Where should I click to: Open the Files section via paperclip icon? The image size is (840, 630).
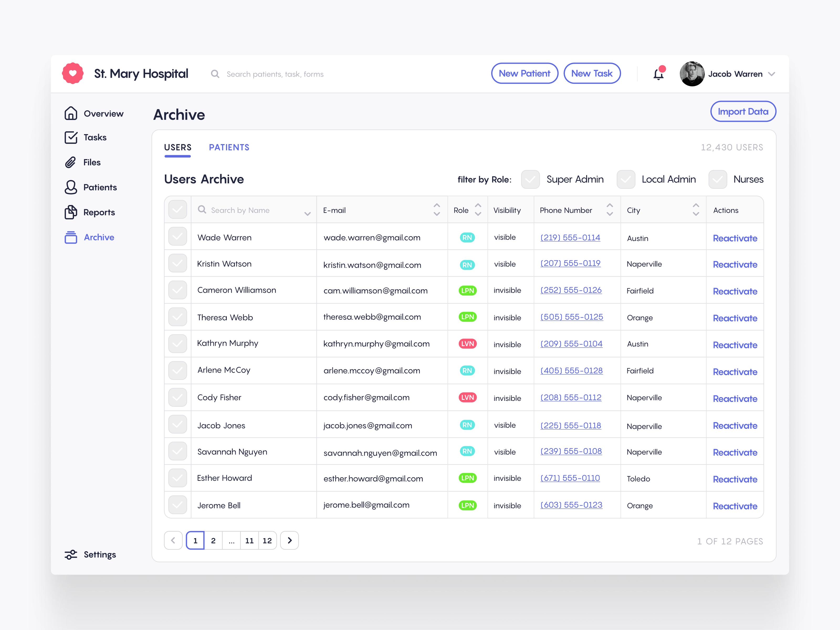pos(71,162)
